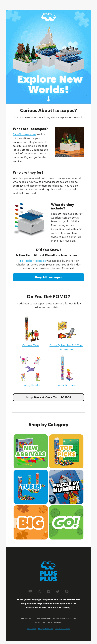Click the Plus-Plus logo in header
The image size is (97, 644).
(x=48, y=17)
